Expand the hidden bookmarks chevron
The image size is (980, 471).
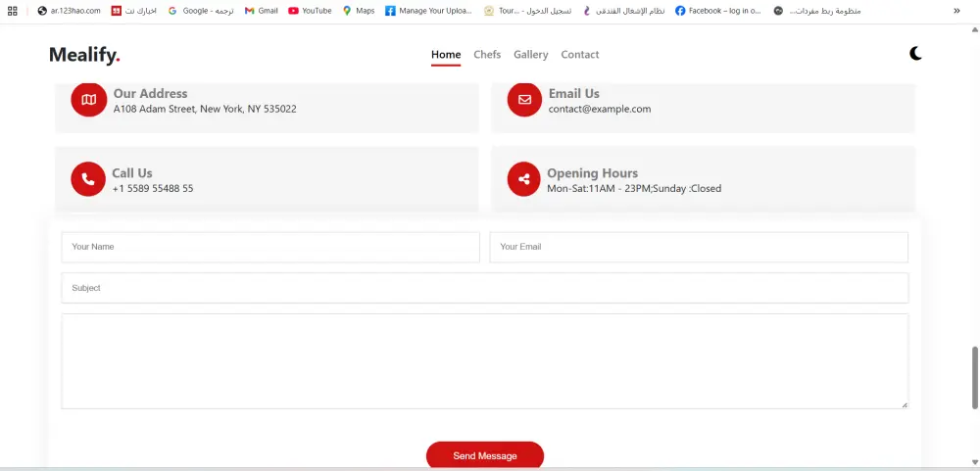coord(956,11)
